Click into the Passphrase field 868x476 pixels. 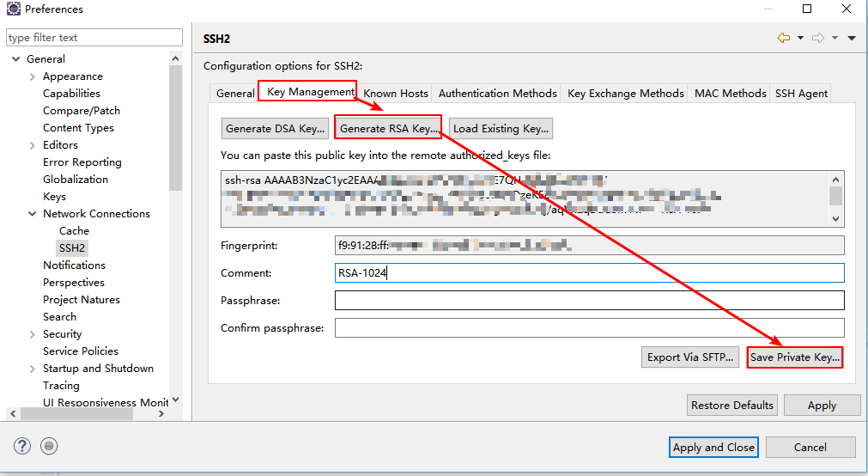click(x=590, y=301)
